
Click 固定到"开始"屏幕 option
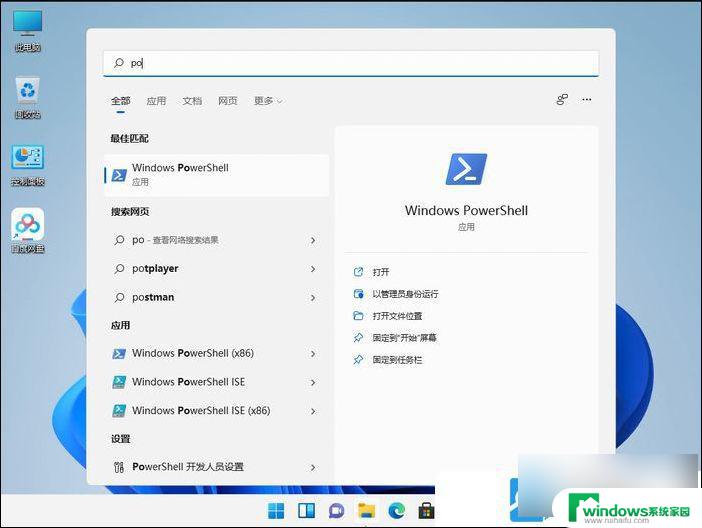click(405, 338)
